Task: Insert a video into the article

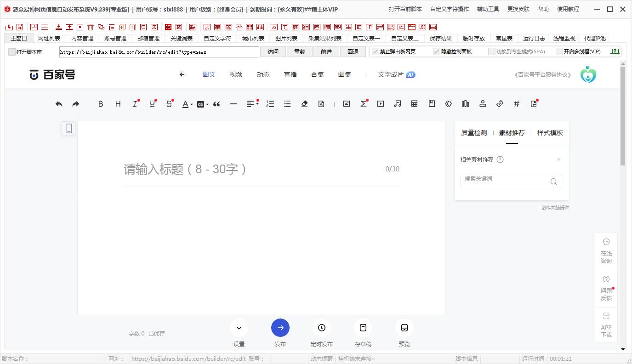Action: coord(381,104)
